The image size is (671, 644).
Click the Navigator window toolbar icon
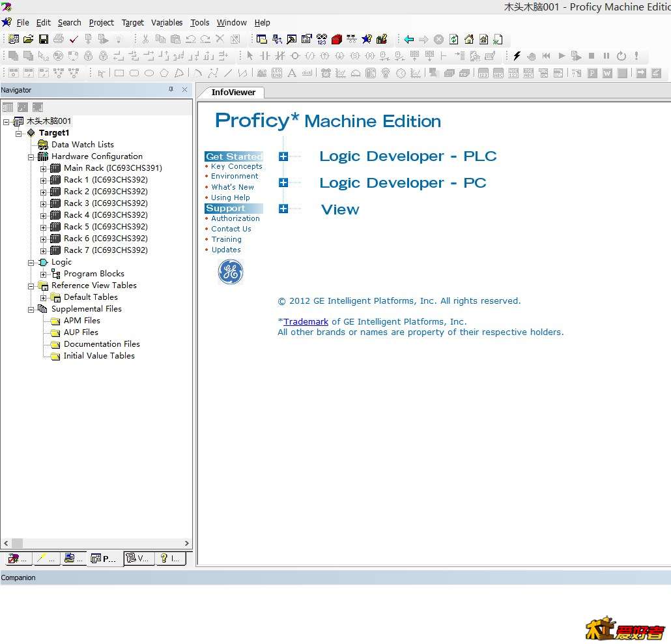coord(261,39)
